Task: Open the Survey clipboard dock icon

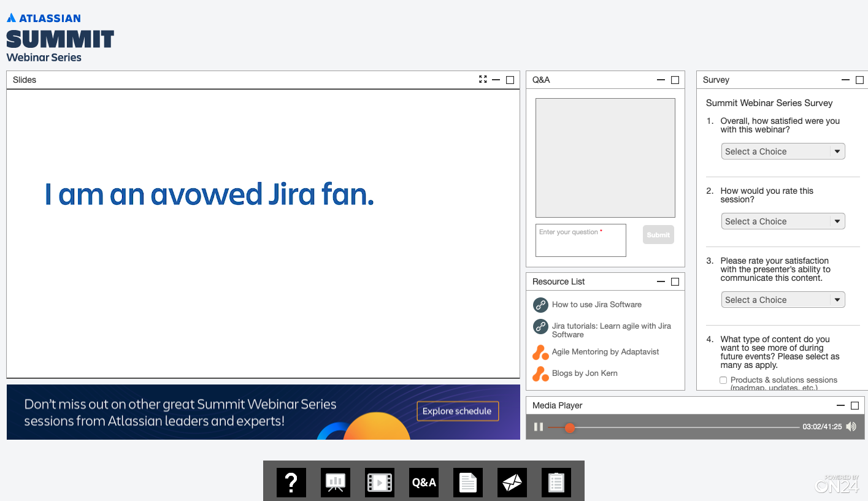Action: point(556,483)
